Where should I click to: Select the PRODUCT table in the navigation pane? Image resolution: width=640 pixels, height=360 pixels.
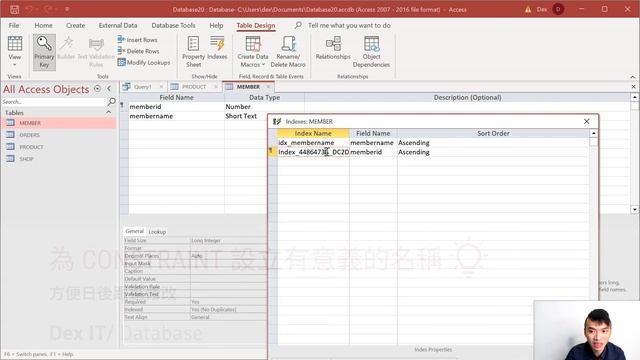pos(58,147)
